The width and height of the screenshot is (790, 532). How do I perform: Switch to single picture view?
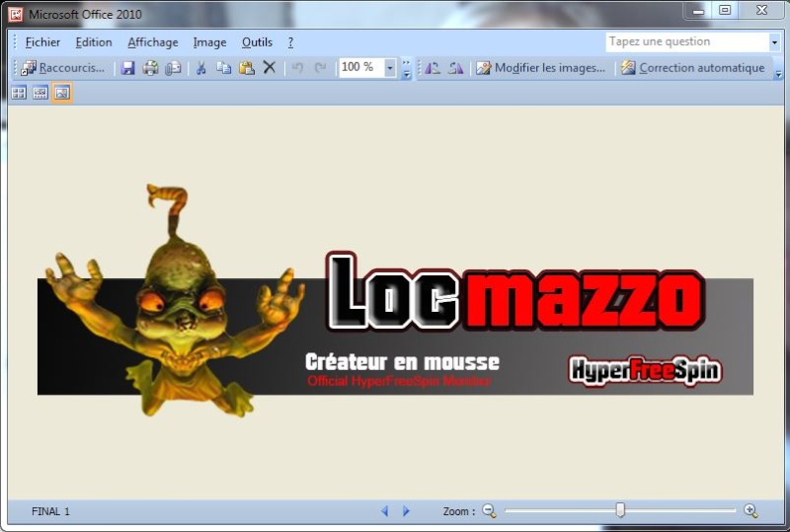62,93
